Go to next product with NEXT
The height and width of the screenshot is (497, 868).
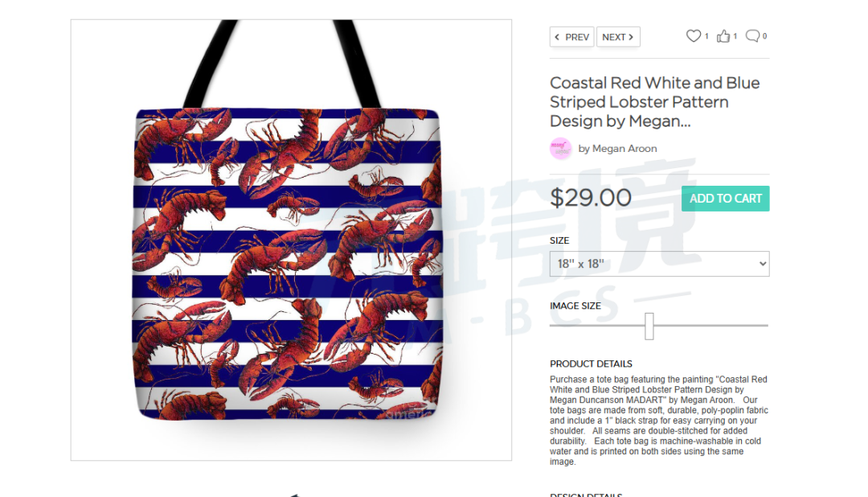(x=618, y=37)
